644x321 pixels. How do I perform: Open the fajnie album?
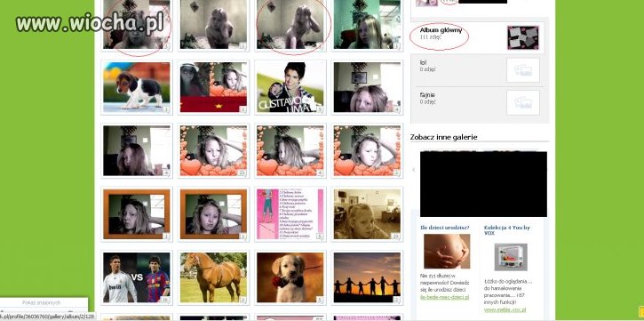coord(427,94)
